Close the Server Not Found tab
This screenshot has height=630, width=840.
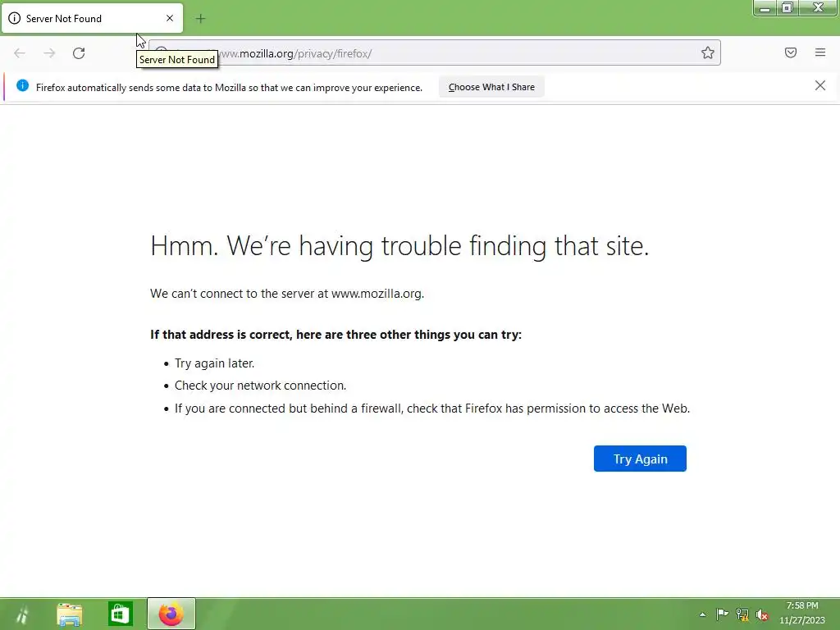click(x=169, y=18)
